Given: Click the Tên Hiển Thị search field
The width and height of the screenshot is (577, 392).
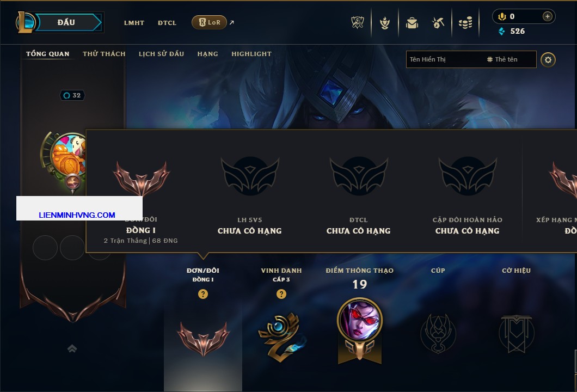Looking at the screenshot, I should pos(471,59).
